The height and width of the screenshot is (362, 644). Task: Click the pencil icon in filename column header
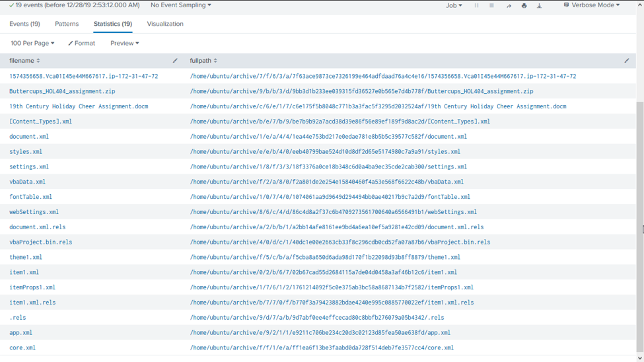[x=175, y=61]
